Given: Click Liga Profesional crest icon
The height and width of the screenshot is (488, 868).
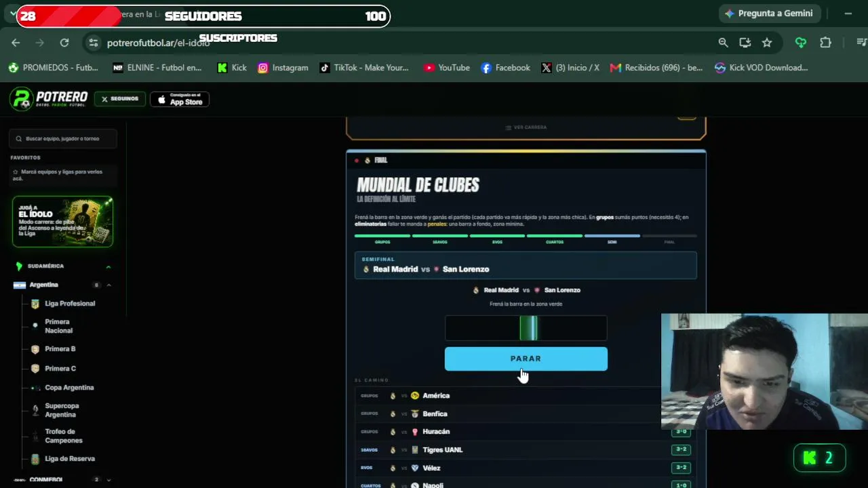Looking at the screenshot, I should click(35, 304).
